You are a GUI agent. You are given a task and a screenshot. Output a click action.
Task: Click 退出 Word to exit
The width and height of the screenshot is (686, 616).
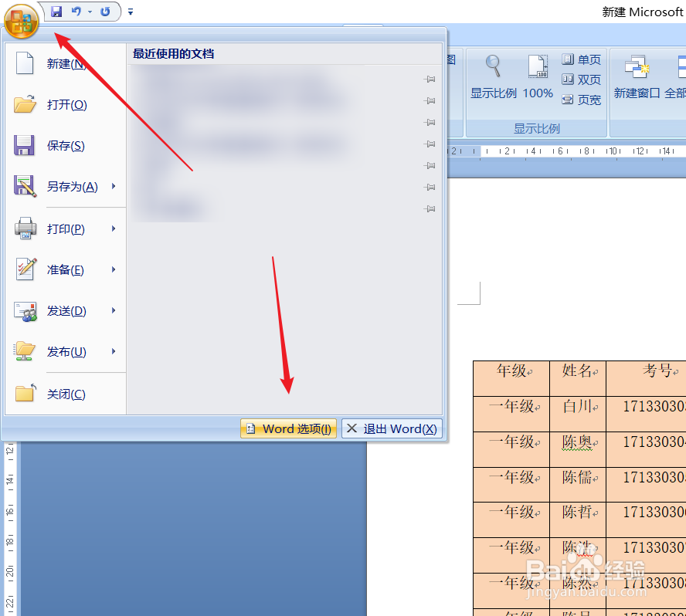[x=391, y=428]
